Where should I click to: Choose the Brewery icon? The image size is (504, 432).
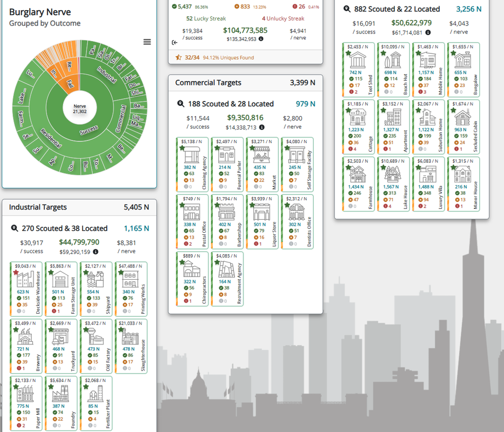(x=25, y=336)
